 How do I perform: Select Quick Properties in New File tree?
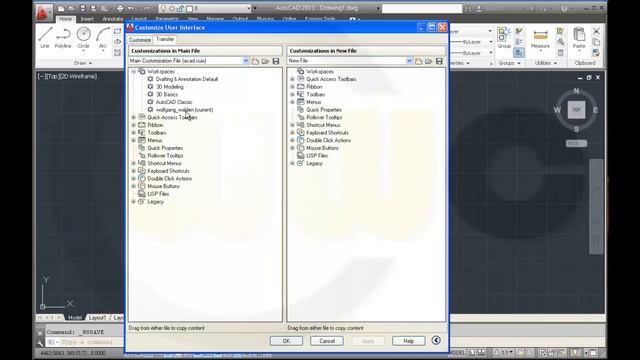[324, 110]
